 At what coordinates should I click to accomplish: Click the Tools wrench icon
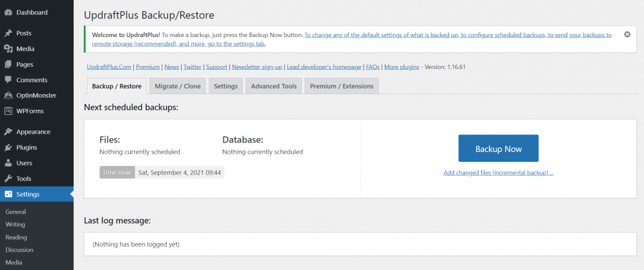8,178
